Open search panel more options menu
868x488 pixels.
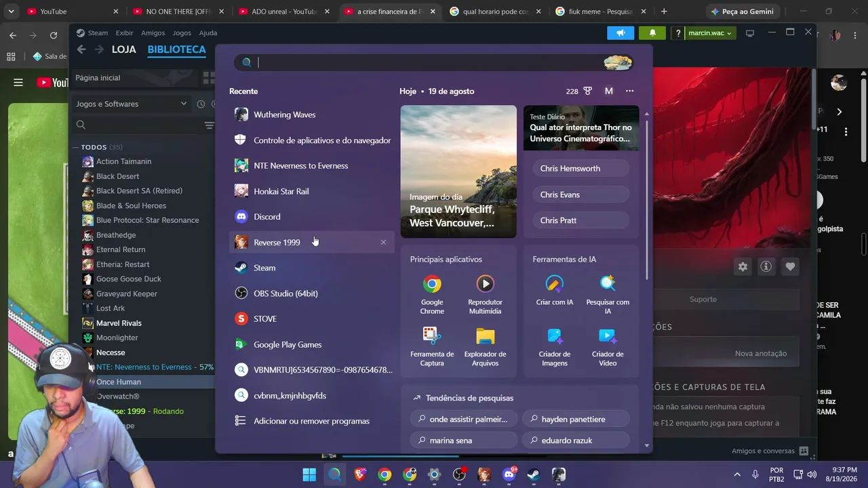(x=630, y=91)
